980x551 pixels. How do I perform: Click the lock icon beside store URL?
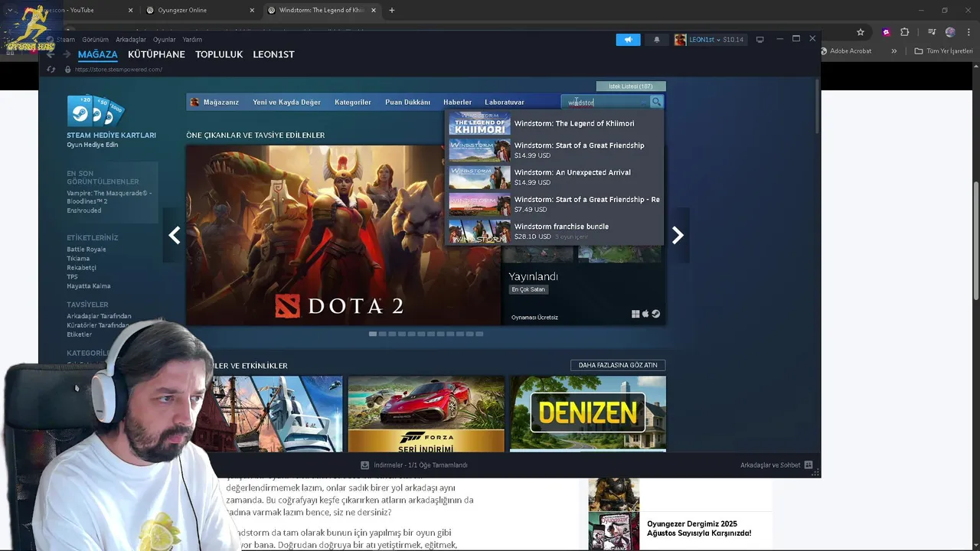click(67, 69)
